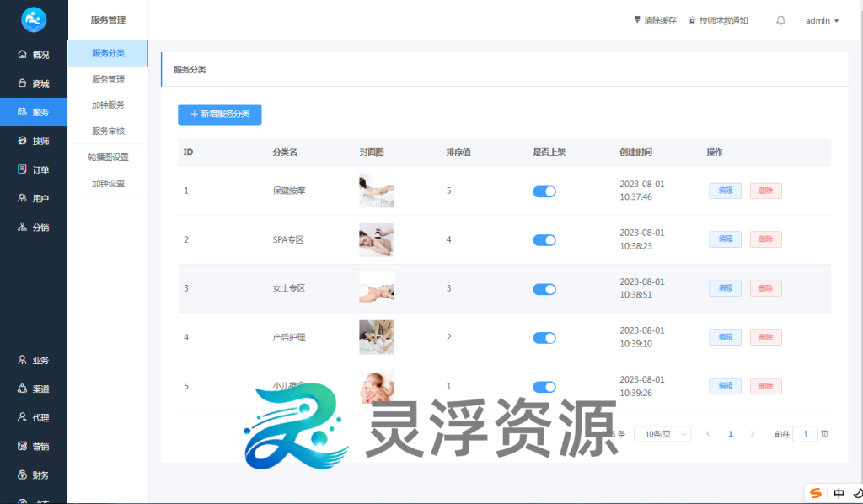Select 服务管理 submenu item

[108, 79]
